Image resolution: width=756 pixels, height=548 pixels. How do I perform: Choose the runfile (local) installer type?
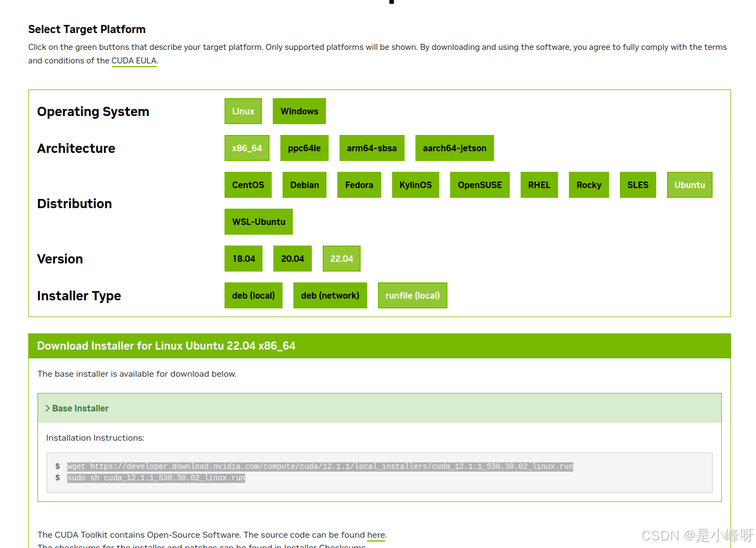(413, 295)
